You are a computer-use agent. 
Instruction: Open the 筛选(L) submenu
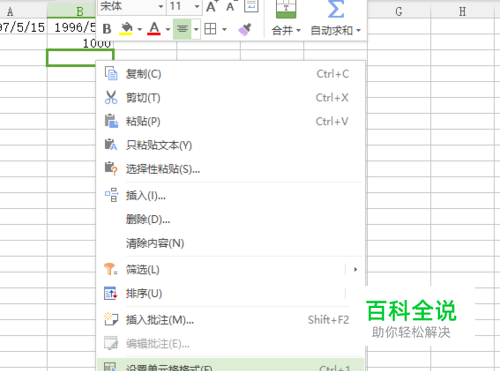tap(231, 269)
